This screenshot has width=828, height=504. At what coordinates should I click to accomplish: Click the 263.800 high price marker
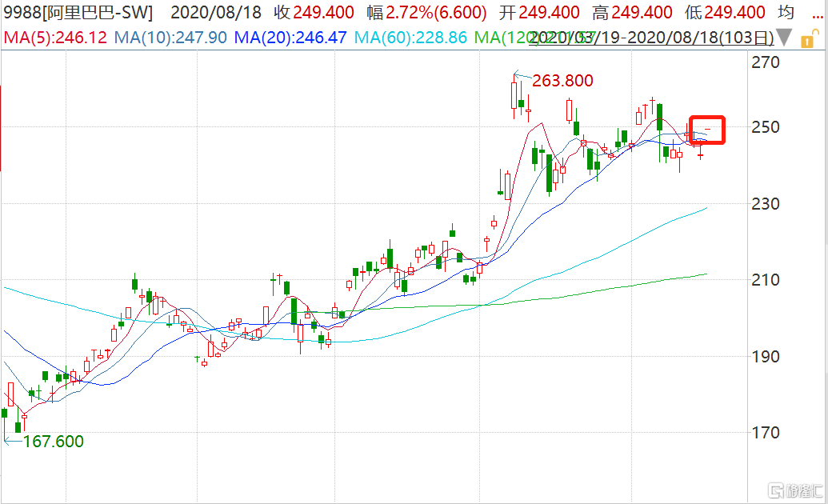coord(564,80)
